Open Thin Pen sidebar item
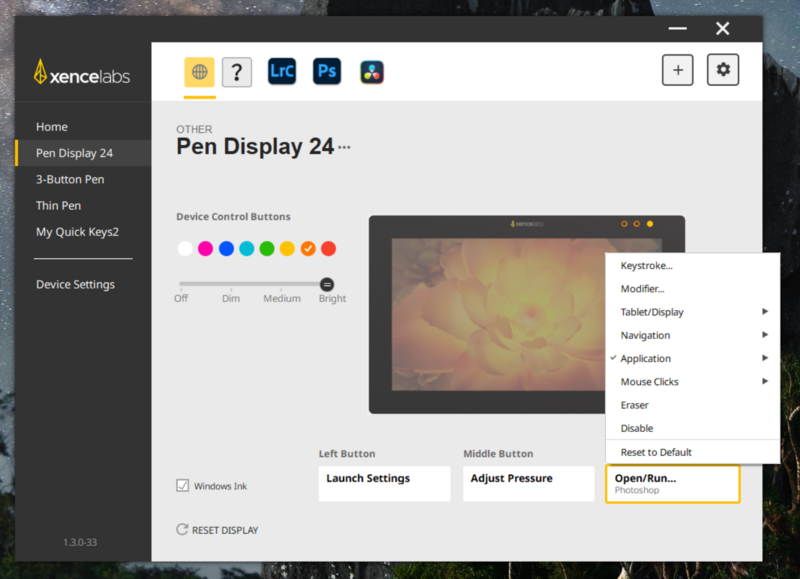800x579 pixels. click(83, 206)
